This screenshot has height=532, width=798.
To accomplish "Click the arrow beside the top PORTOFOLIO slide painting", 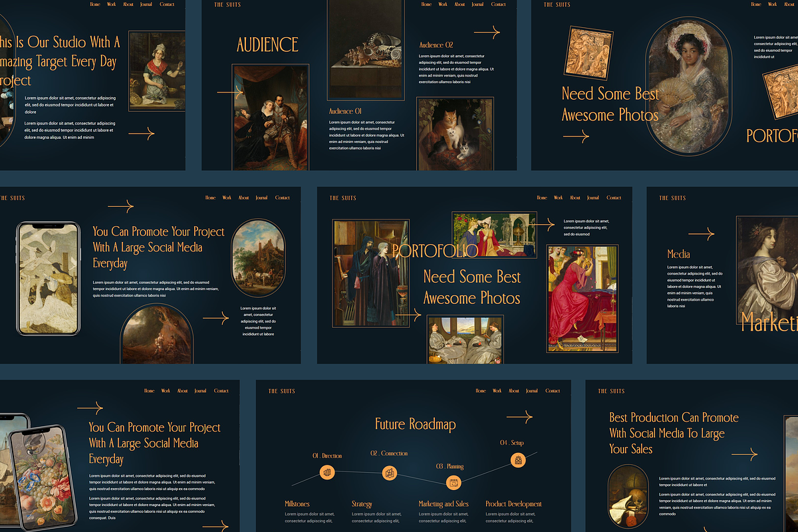I will coord(541,225).
